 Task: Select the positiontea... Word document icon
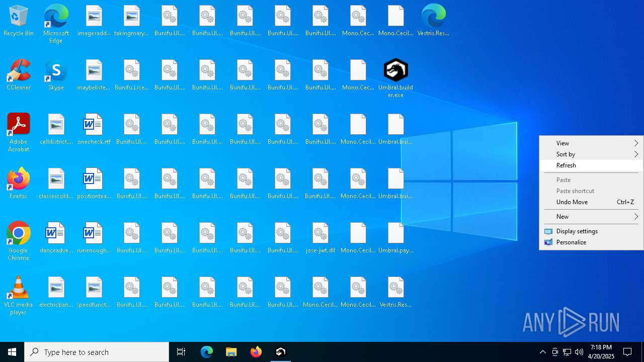pos(94,183)
